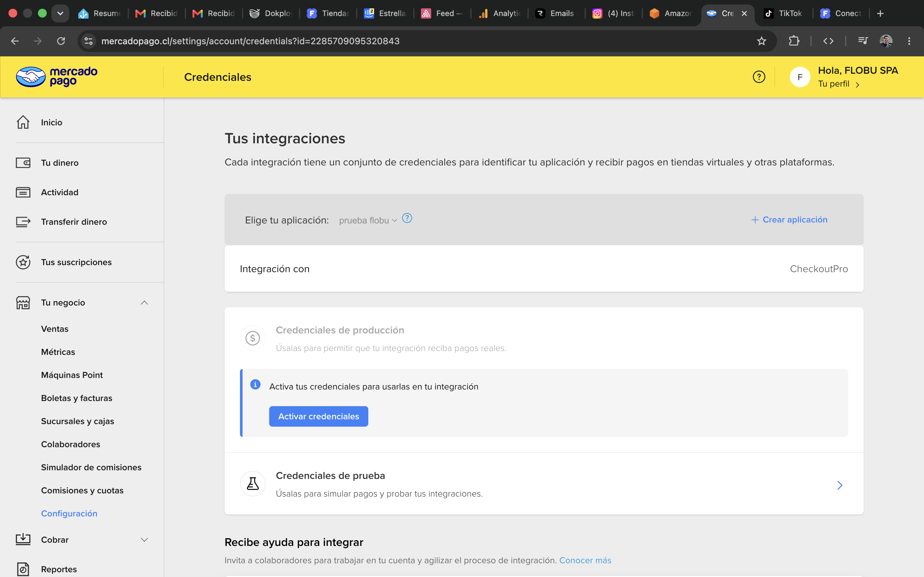Expand the Cobrar sidebar section
This screenshot has height=577, width=924.
click(x=144, y=539)
